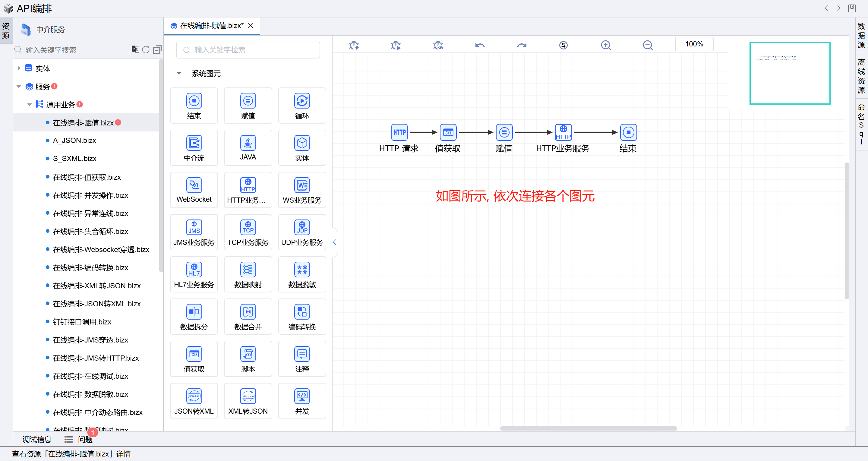Collapse the 通用业务 tree node

(29, 105)
